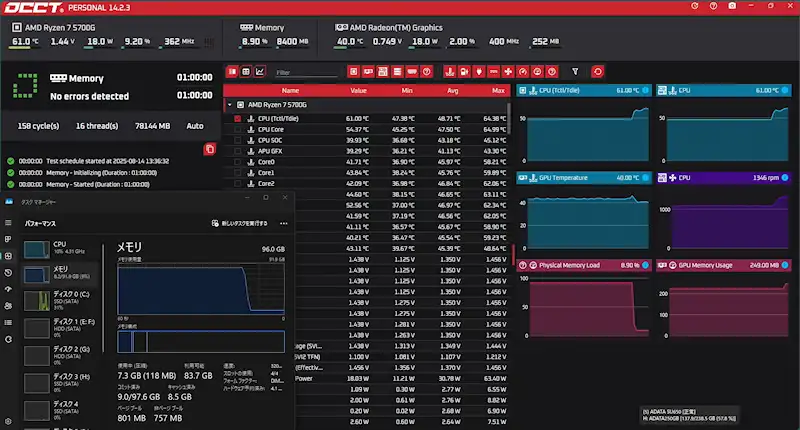Open the funnel filter options
The width and height of the screenshot is (800, 430).
point(575,72)
